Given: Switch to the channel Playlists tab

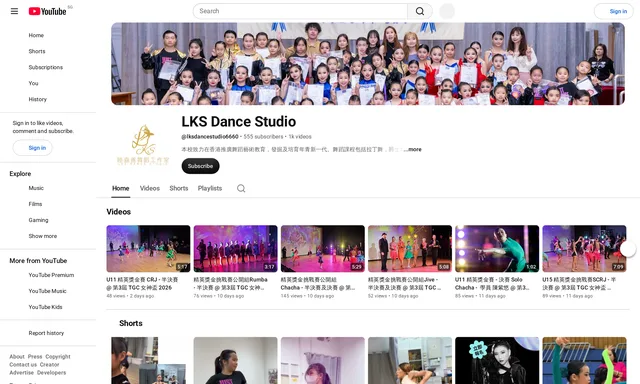Looking at the screenshot, I should 210,188.
